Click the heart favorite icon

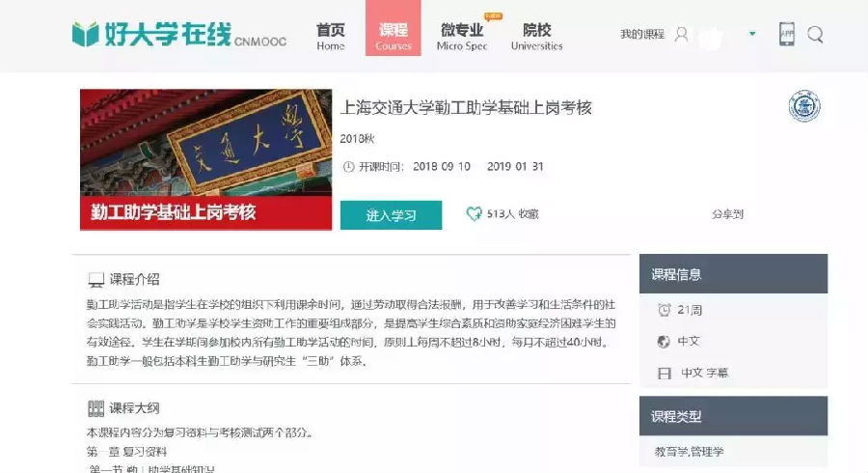click(474, 213)
